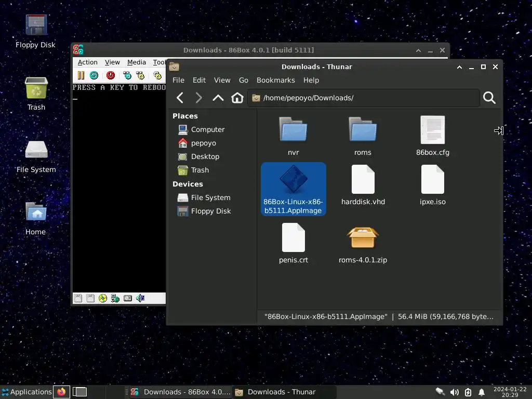Open the Applications menu in panel
Image resolution: width=532 pixels, height=399 pixels.
[26, 392]
